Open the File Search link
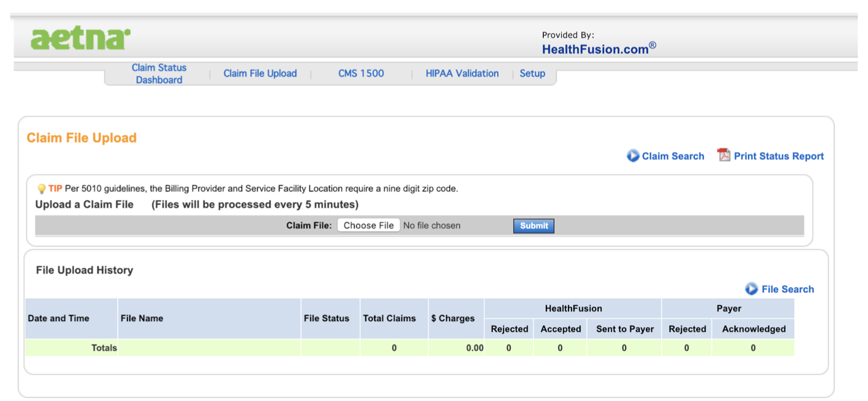The image size is (868, 401). point(788,289)
